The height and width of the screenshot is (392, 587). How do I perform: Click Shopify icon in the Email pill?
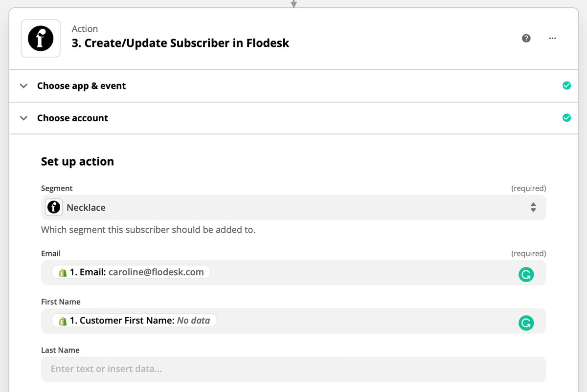point(63,273)
